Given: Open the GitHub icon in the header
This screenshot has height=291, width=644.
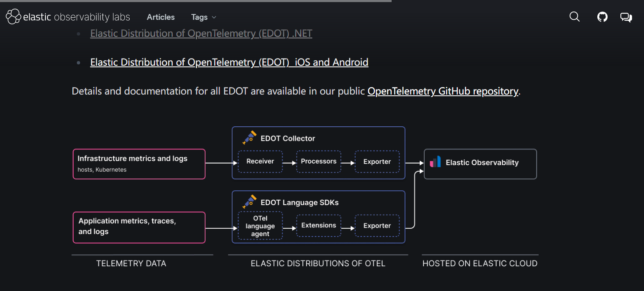Looking at the screenshot, I should [x=602, y=17].
